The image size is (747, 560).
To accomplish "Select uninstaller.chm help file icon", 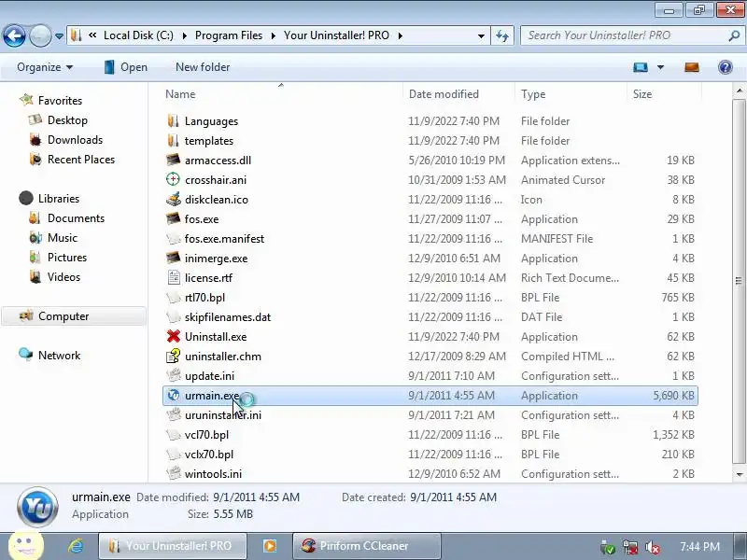I will click(173, 356).
